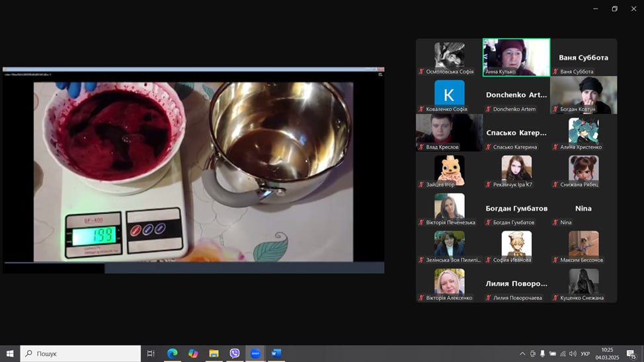Expand hidden system tray icons chevron

tap(522, 353)
